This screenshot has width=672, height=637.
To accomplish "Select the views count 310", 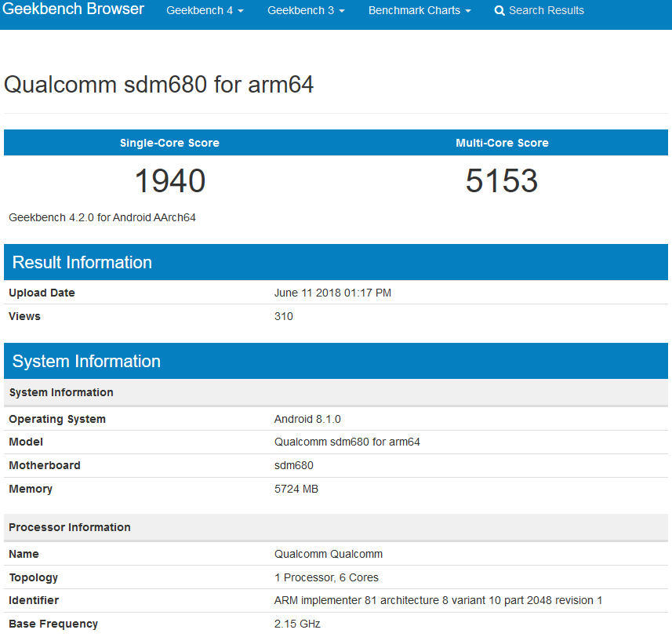I will pyautogui.click(x=284, y=316).
